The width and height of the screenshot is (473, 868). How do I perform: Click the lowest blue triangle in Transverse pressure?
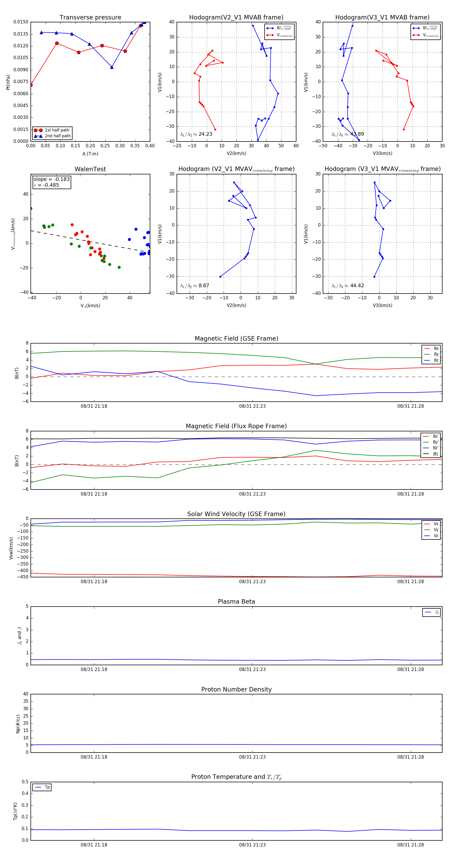pos(112,67)
